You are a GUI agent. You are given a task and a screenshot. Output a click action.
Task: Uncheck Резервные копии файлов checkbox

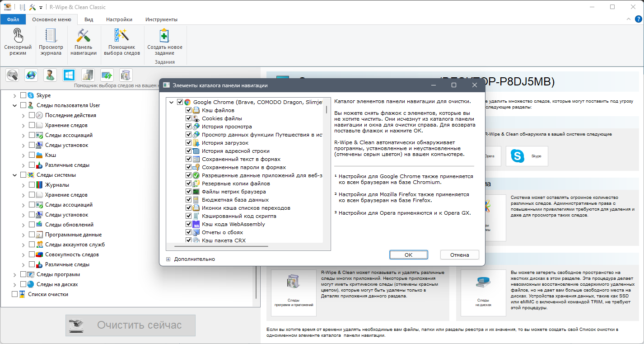189,184
